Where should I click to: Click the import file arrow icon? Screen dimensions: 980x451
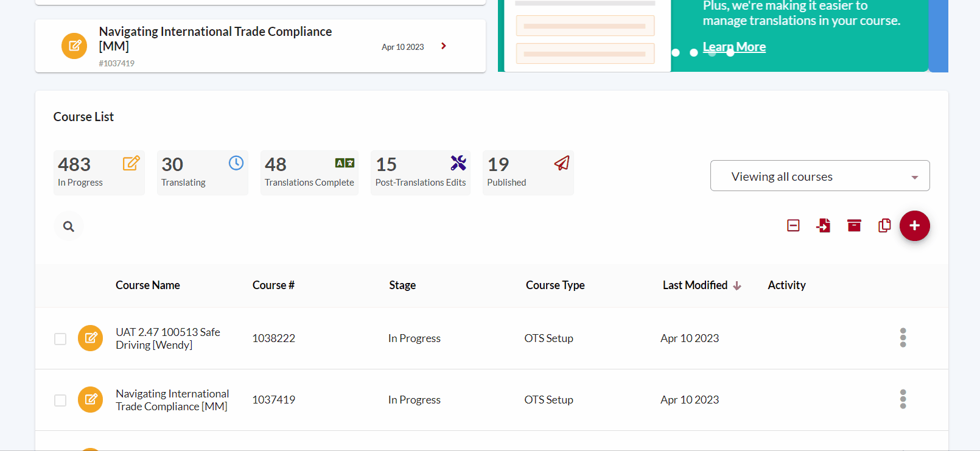824,226
